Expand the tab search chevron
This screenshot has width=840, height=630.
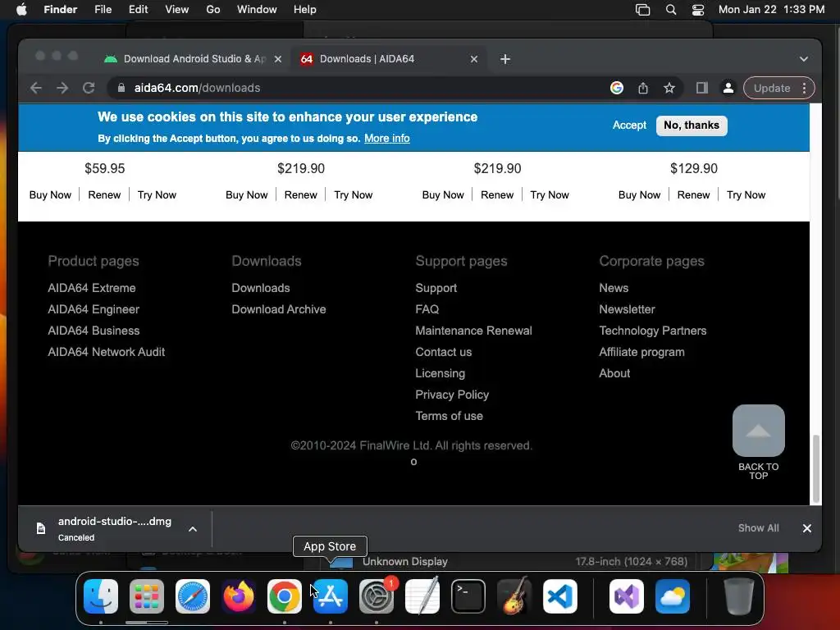click(x=804, y=59)
